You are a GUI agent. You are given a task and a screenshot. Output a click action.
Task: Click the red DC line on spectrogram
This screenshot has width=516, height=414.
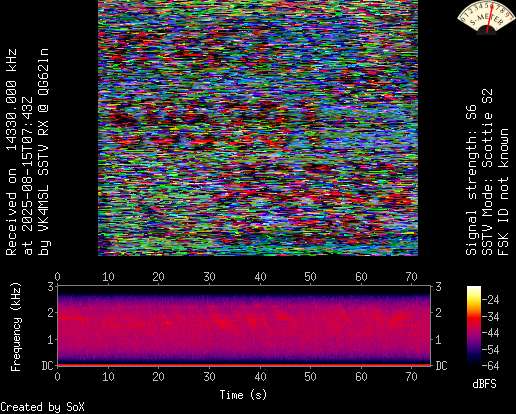(244, 365)
